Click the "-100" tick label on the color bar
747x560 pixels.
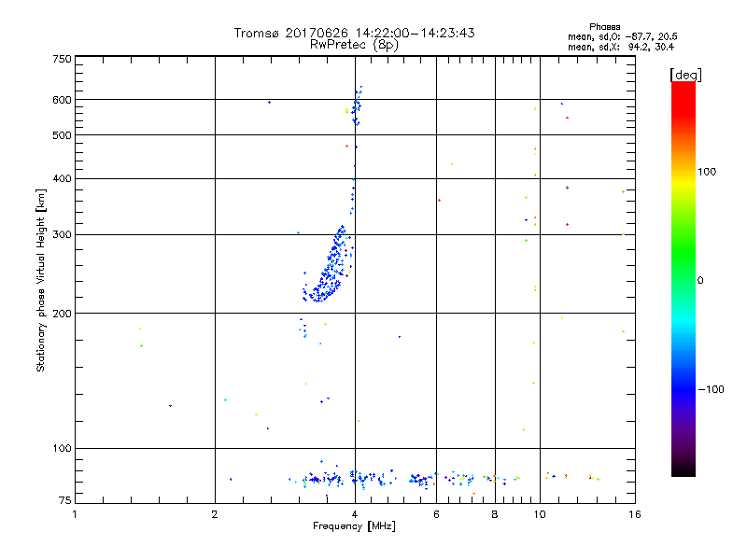712,389
